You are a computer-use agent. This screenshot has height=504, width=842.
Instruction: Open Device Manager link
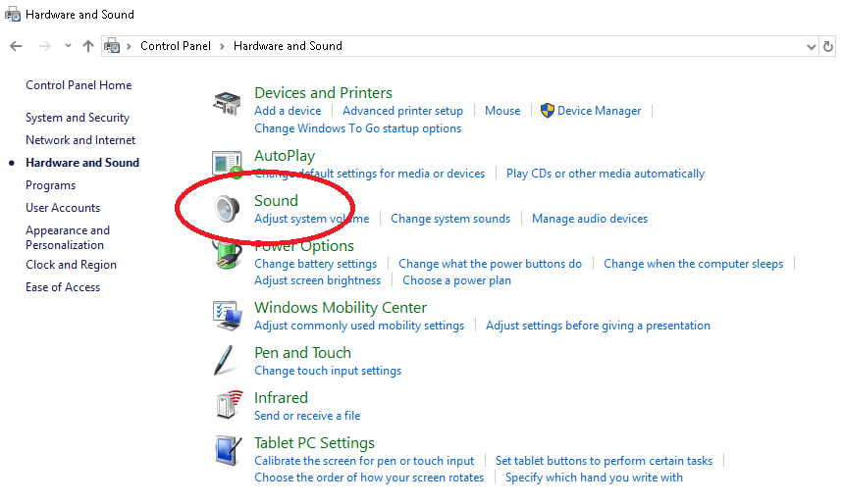tap(599, 111)
